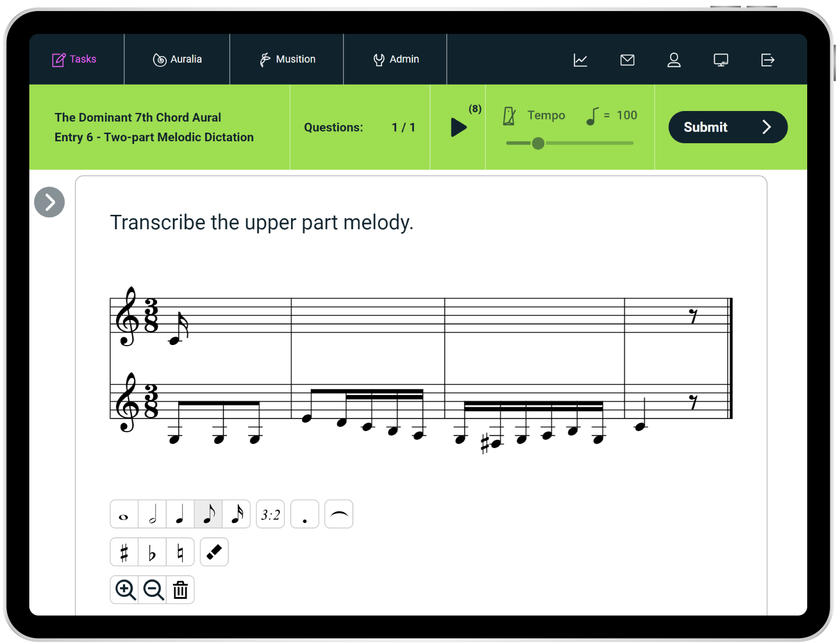837x644 pixels.
Task: Select the sixteenth note duration
Action: [236, 515]
